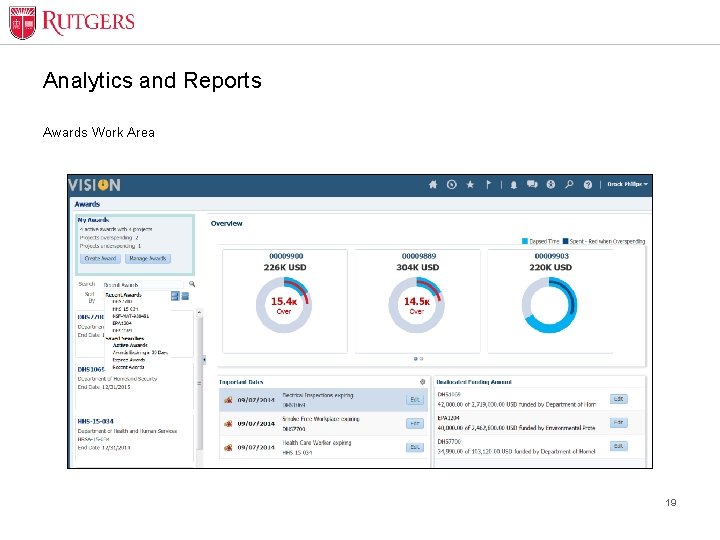The height and width of the screenshot is (540, 720).
Task: Click the awards Search input field
Action: [x=142, y=285]
